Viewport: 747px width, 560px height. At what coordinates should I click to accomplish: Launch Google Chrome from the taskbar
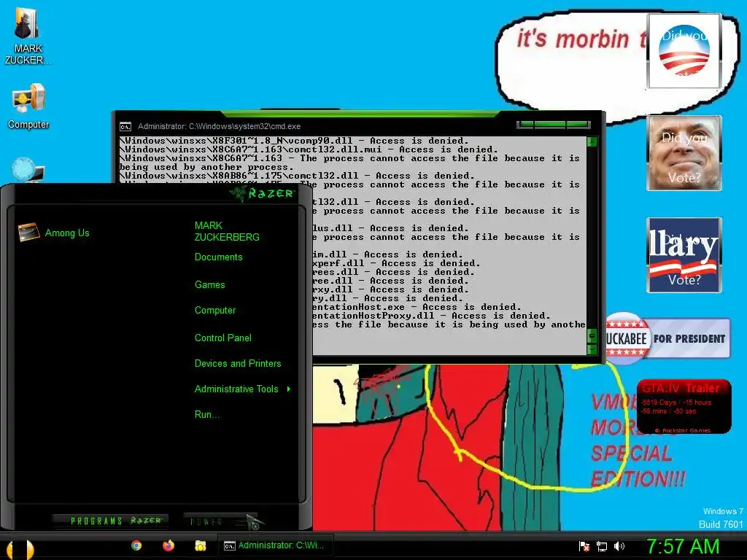click(136, 545)
